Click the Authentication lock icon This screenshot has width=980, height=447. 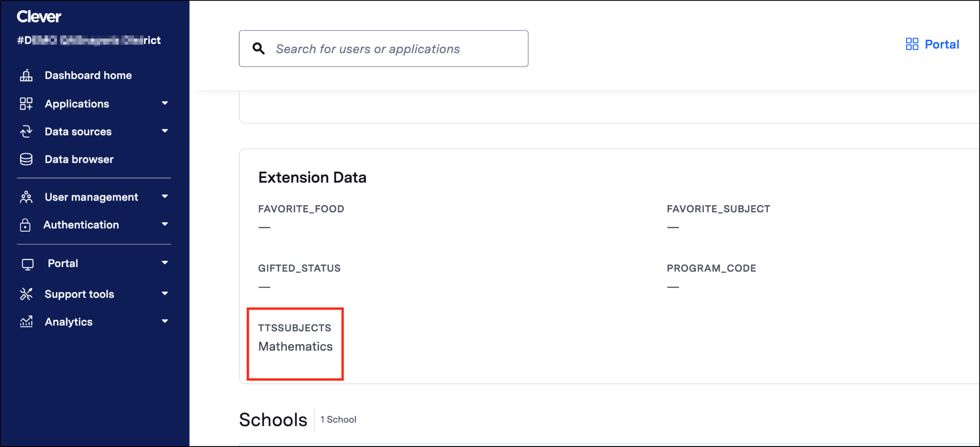tap(25, 225)
